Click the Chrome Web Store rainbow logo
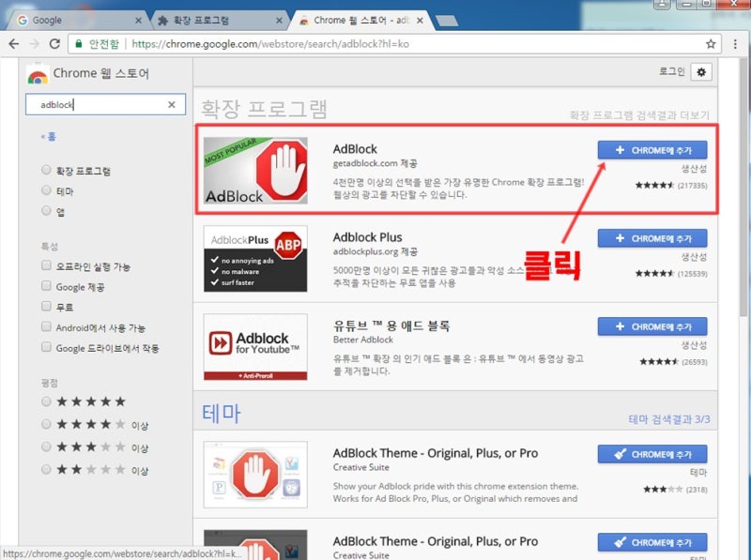This screenshot has width=751, height=560. tap(38, 75)
